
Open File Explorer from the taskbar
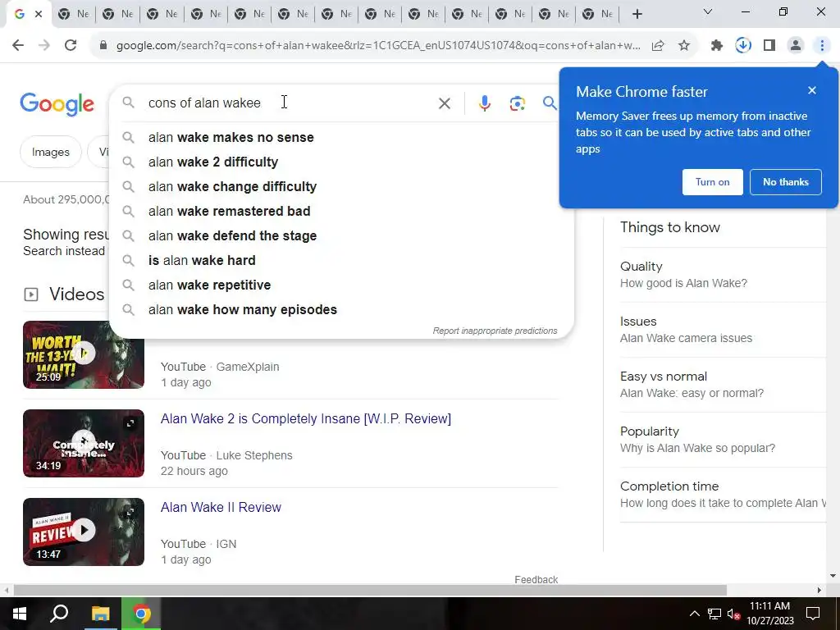click(100, 614)
